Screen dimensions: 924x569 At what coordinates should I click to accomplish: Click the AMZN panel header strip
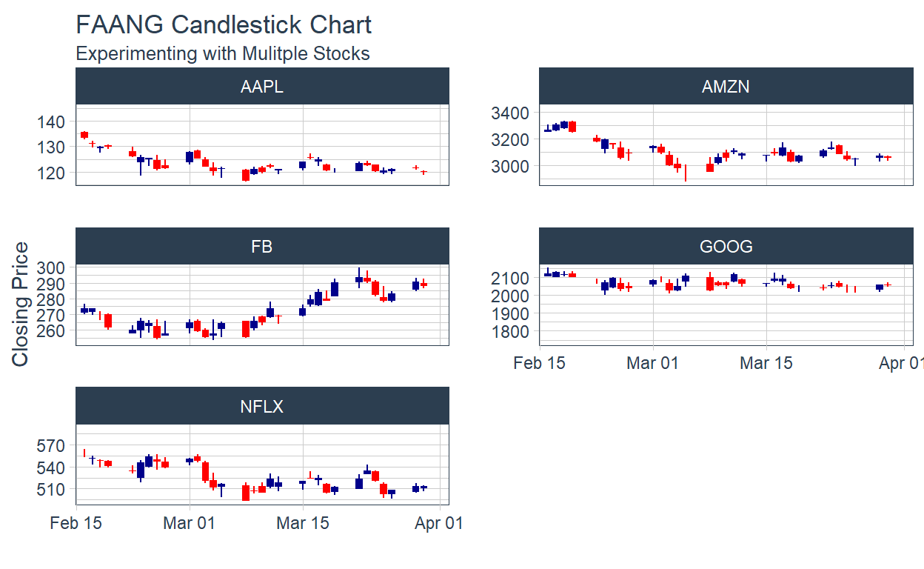pyautogui.click(x=726, y=87)
